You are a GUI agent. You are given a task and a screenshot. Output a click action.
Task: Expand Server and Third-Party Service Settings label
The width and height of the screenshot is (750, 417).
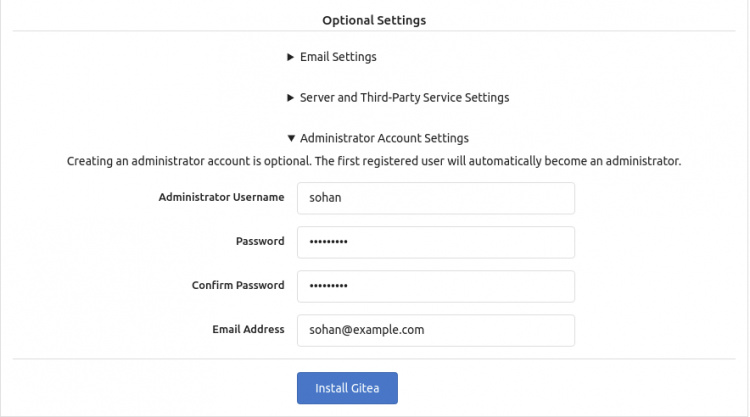click(404, 98)
